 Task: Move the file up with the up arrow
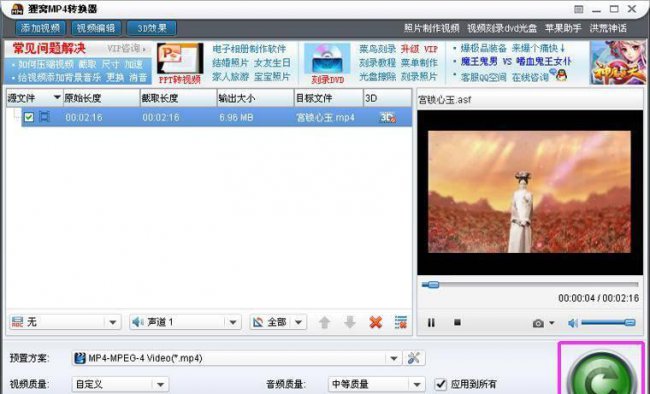pyautogui.click(x=325, y=322)
